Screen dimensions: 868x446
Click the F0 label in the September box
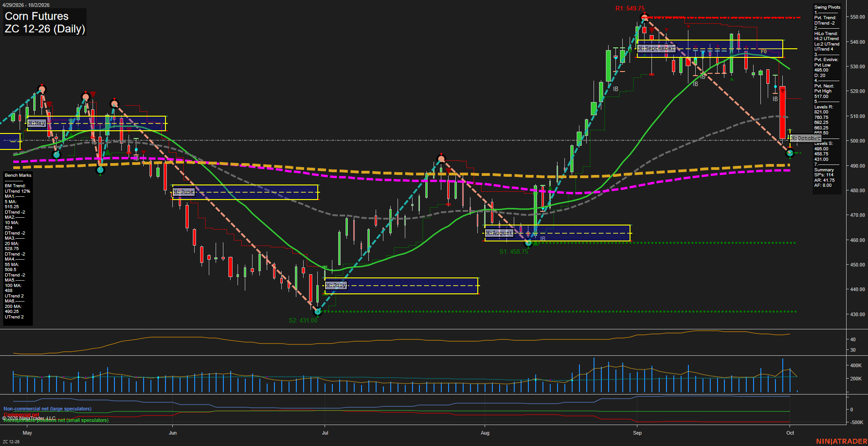pyautogui.click(x=764, y=51)
